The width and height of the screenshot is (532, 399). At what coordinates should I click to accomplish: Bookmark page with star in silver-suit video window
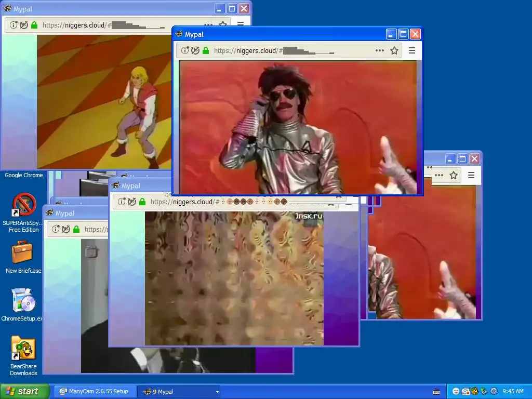(394, 50)
